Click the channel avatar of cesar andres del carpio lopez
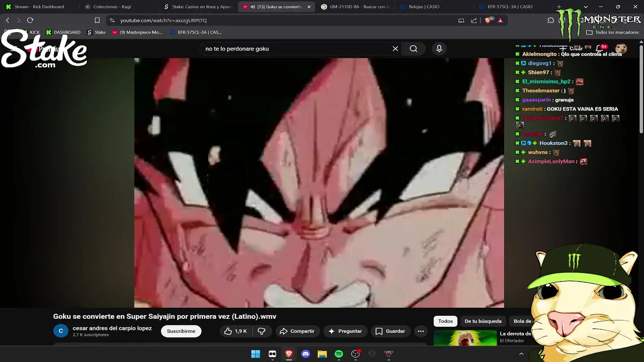The image size is (644, 362). tap(60, 331)
